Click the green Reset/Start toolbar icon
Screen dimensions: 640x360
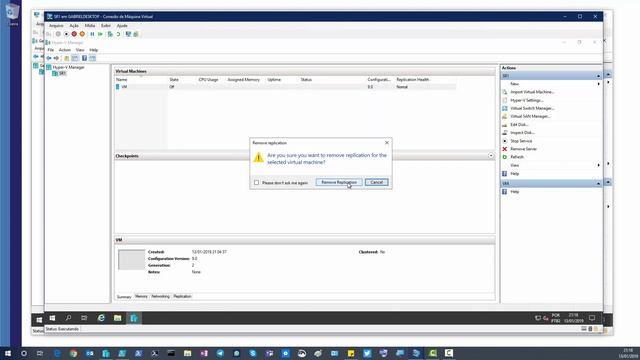click(100, 34)
